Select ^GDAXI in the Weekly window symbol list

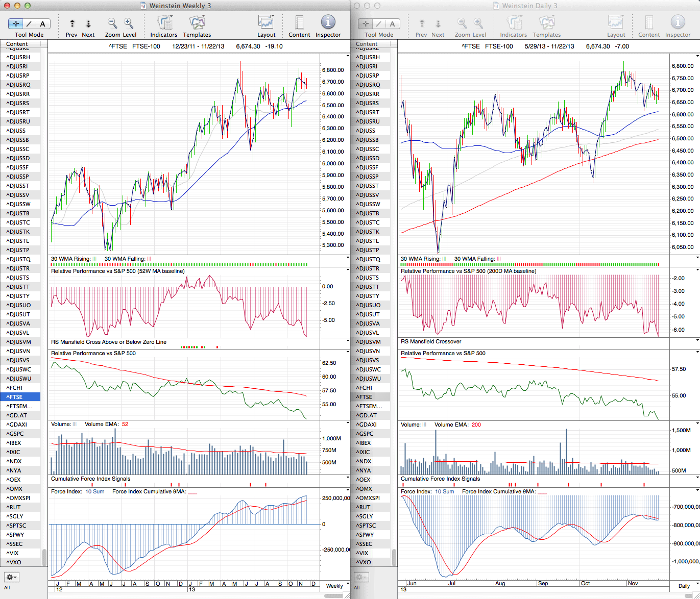tap(17, 425)
